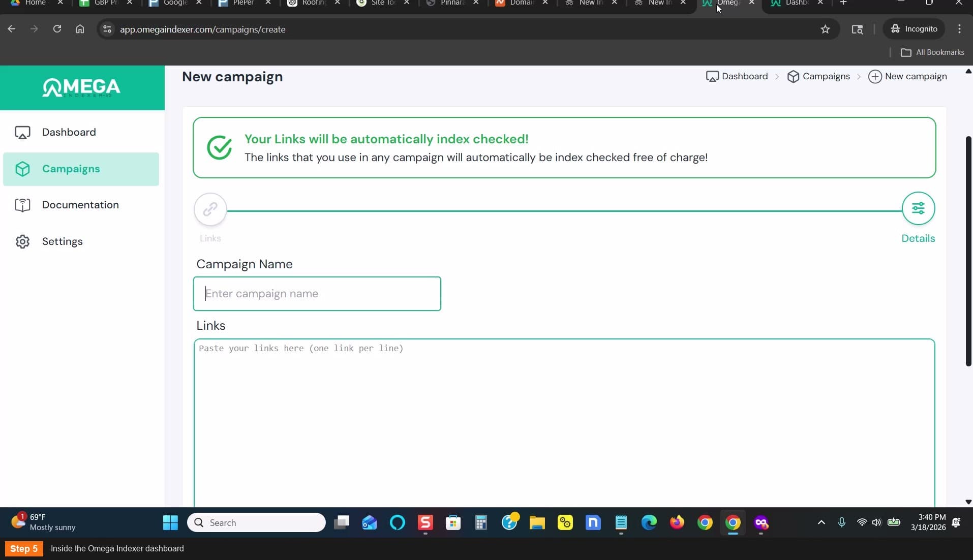Bookmark this page with the star icon
The height and width of the screenshot is (560, 973).
point(825,29)
